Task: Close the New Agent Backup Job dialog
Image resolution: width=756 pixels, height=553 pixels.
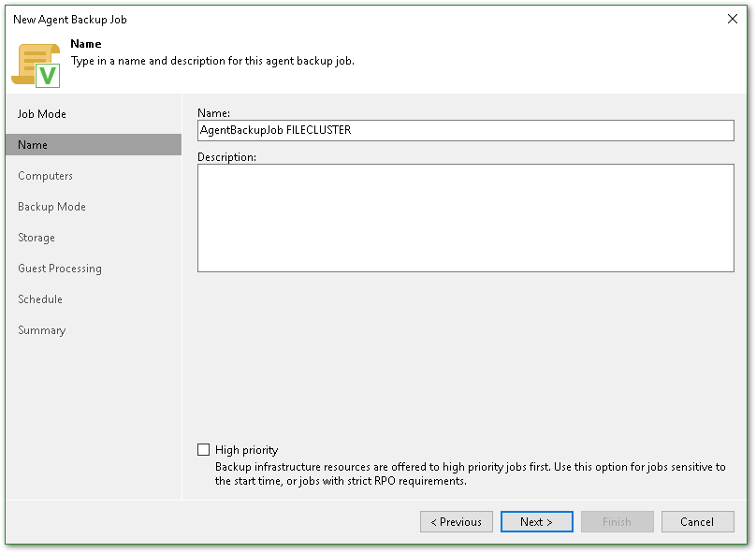Action: [x=732, y=19]
